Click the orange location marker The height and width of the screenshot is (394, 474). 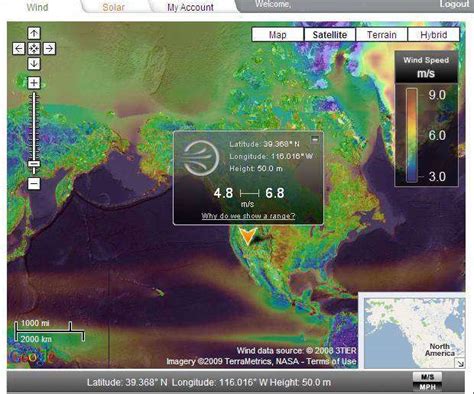(x=249, y=236)
